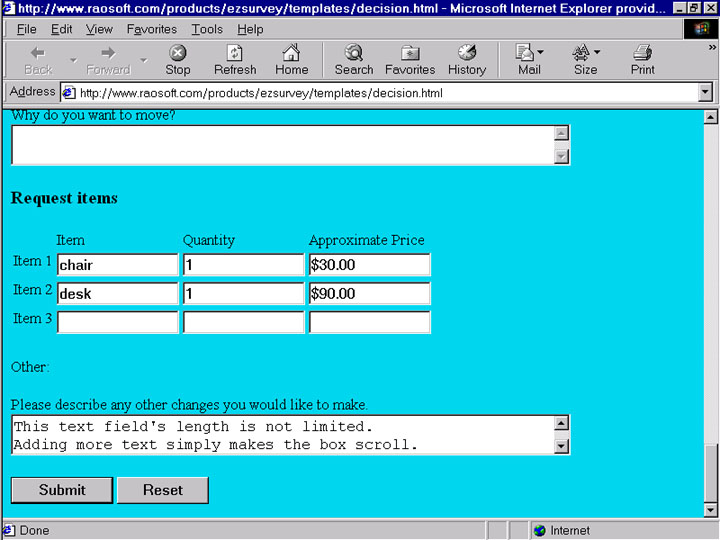Click the Reset button
The width and height of the screenshot is (720, 540).
tap(163, 490)
